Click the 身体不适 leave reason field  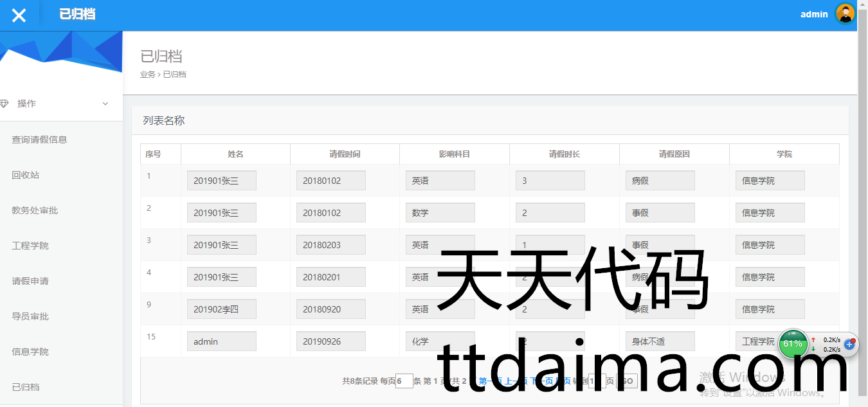(x=660, y=341)
